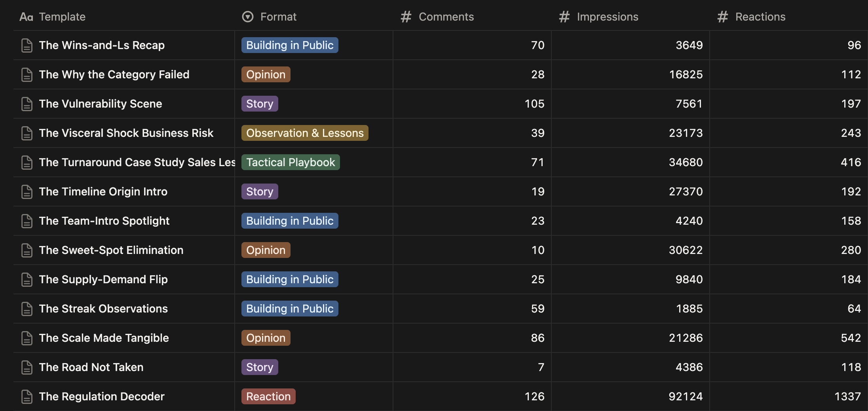
Task: Click page icon for The Regulation Decoder
Action: tap(27, 397)
